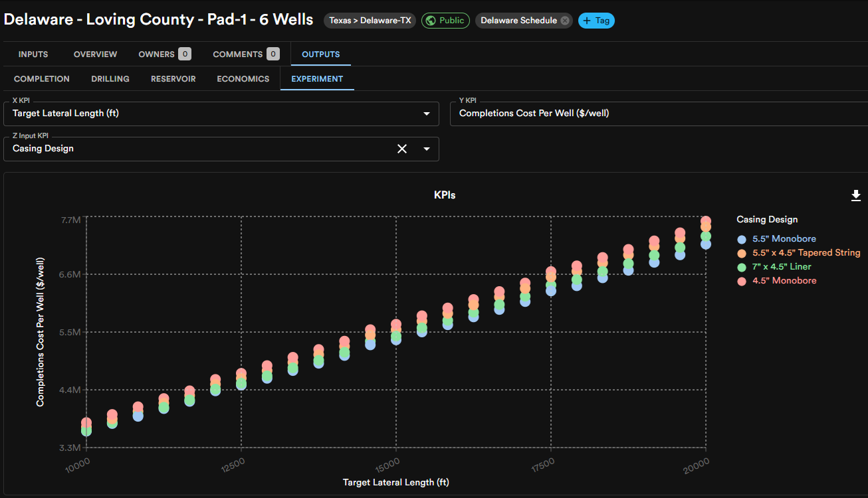Click the 5.5M y-axis label
This screenshot has height=498, width=868.
[x=70, y=332]
